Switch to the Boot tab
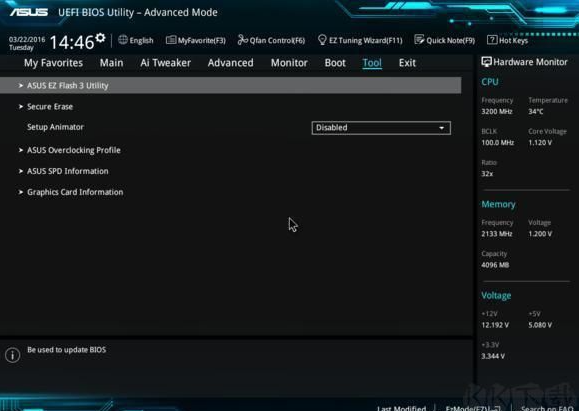This screenshot has height=411, width=581. (335, 63)
